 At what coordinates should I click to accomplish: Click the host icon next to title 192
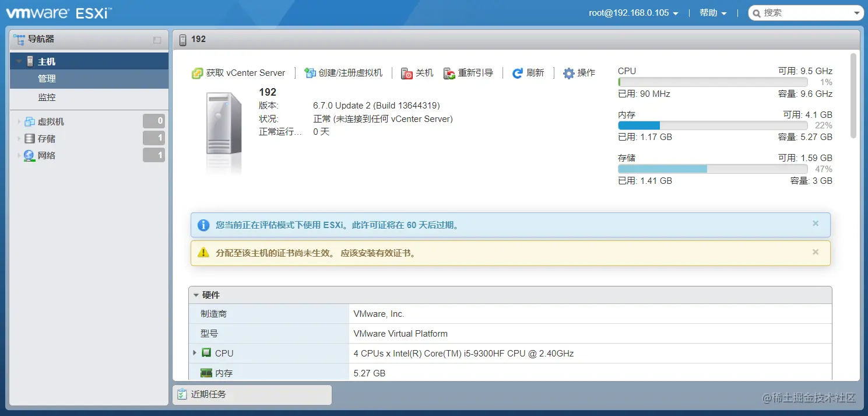(x=183, y=39)
